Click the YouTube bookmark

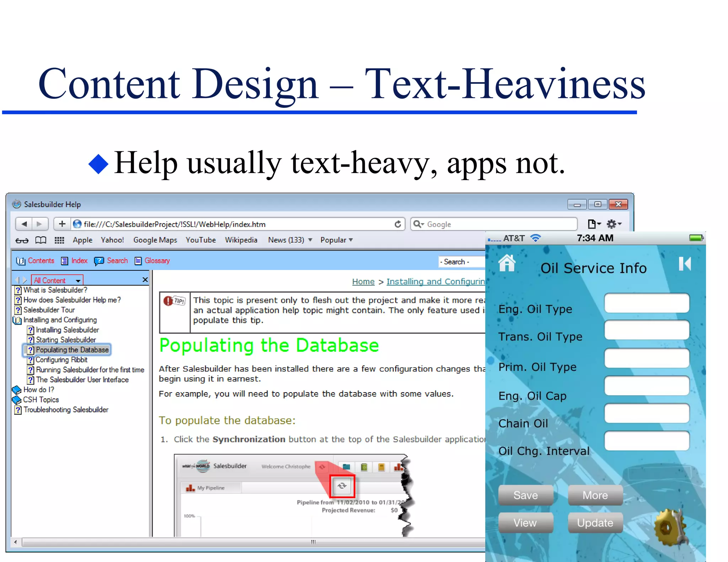coord(200,240)
